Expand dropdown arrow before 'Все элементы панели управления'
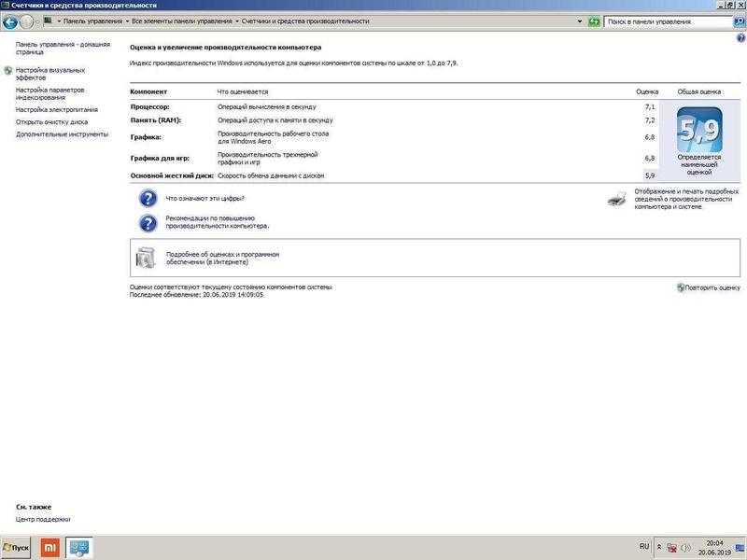Image resolution: width=747 pixels, height=560 pixels. point(127,21)
